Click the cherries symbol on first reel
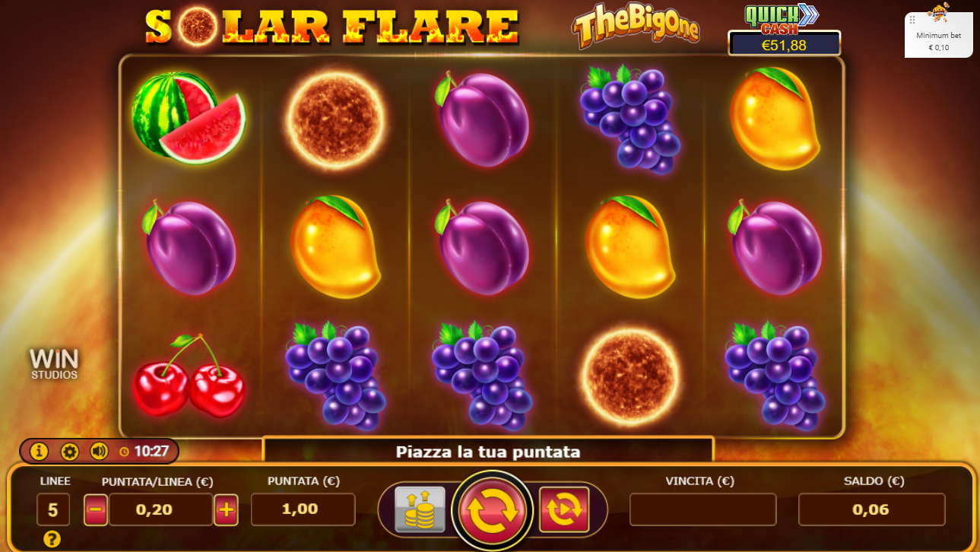Viewport: 980px width, 552px height. 189,376
